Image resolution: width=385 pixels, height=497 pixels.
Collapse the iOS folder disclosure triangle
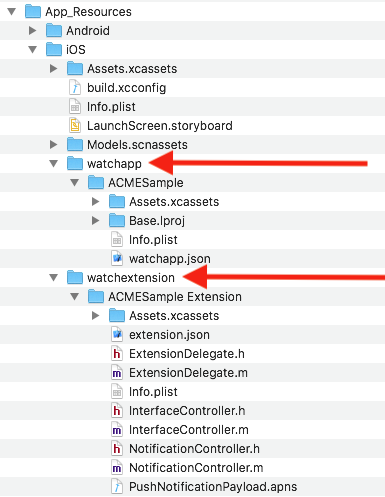coord(33,50)
